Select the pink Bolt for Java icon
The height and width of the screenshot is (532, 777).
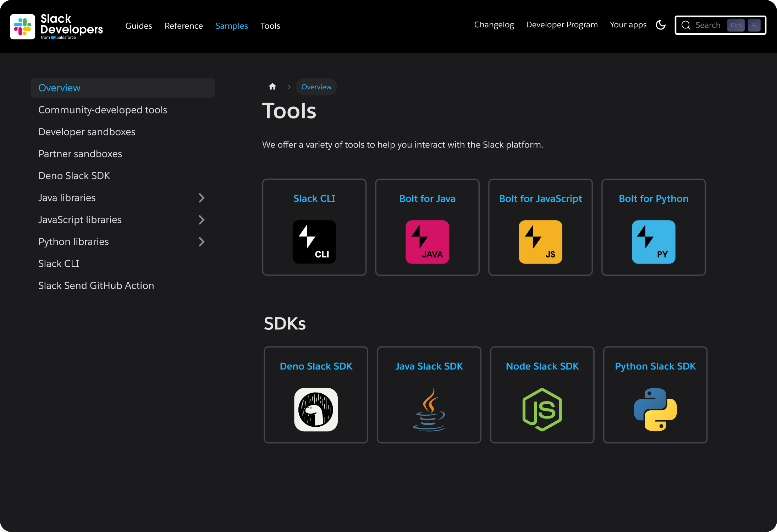tap(427, 242)
